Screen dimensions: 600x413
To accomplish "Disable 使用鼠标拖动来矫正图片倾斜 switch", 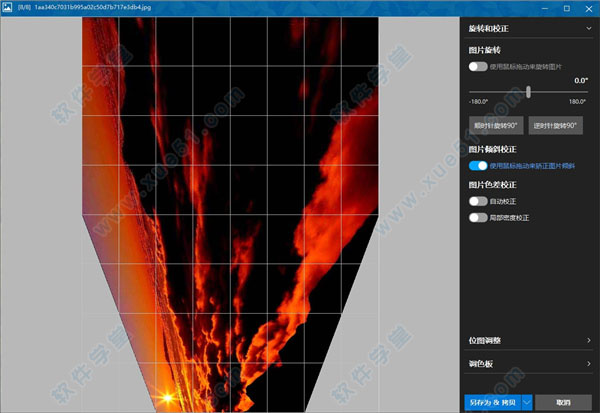I will tap(478, 166).
